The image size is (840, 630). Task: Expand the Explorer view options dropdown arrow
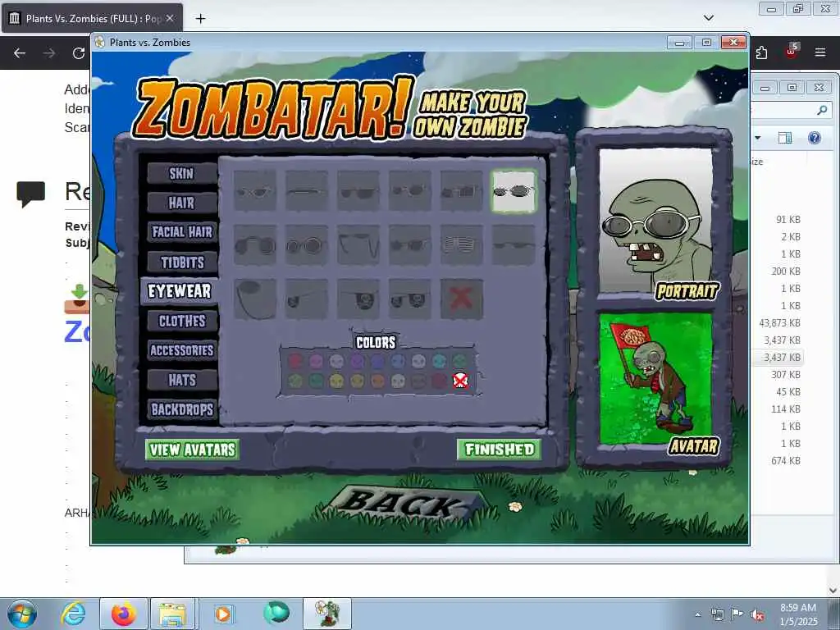757,138
